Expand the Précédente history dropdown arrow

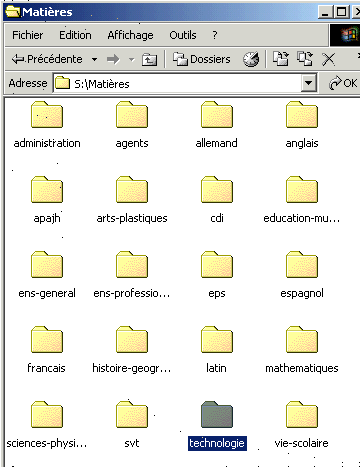(x=95, y=60)
